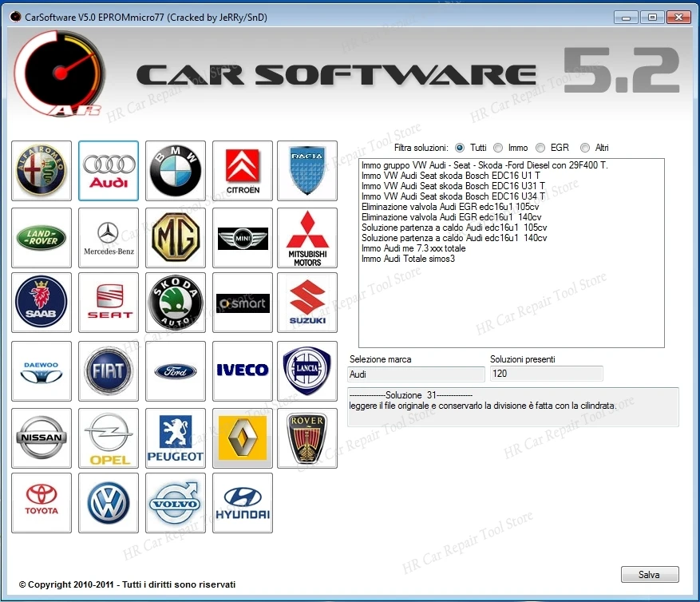
Task: Open Toyota brand solutions
Action: click(x=42, y=502)
